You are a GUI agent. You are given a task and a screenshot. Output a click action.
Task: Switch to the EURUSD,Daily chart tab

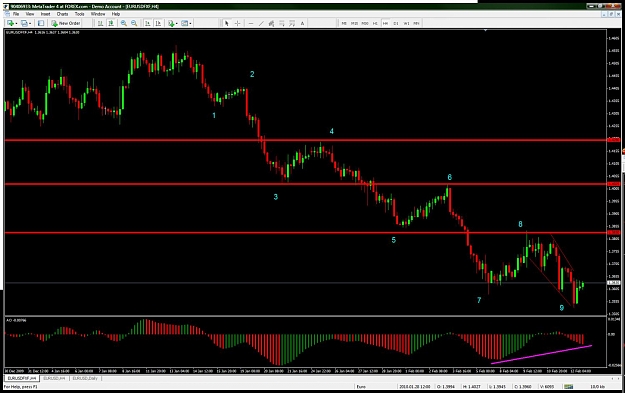pos(85,378)
